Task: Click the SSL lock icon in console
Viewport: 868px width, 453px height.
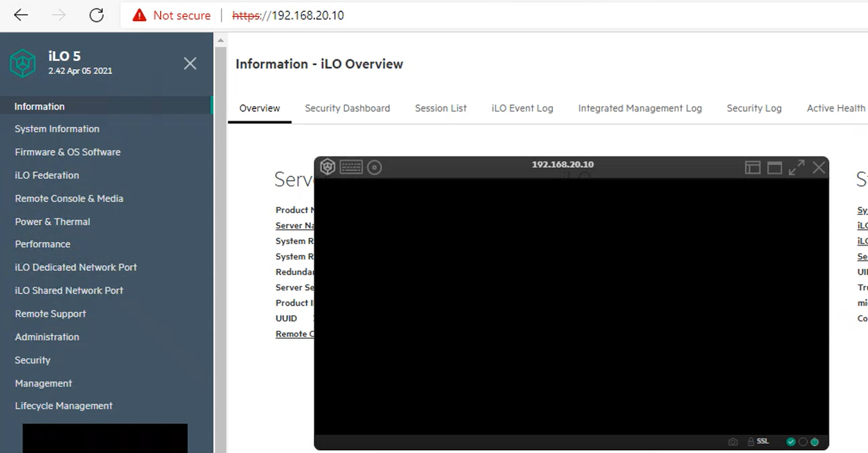Action: (752, 442)
